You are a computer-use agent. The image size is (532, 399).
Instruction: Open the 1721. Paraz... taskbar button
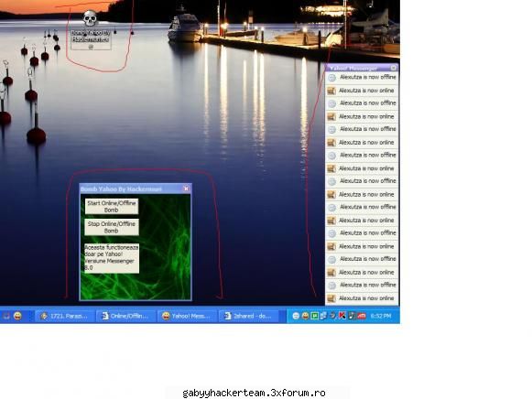coord(64,316)
